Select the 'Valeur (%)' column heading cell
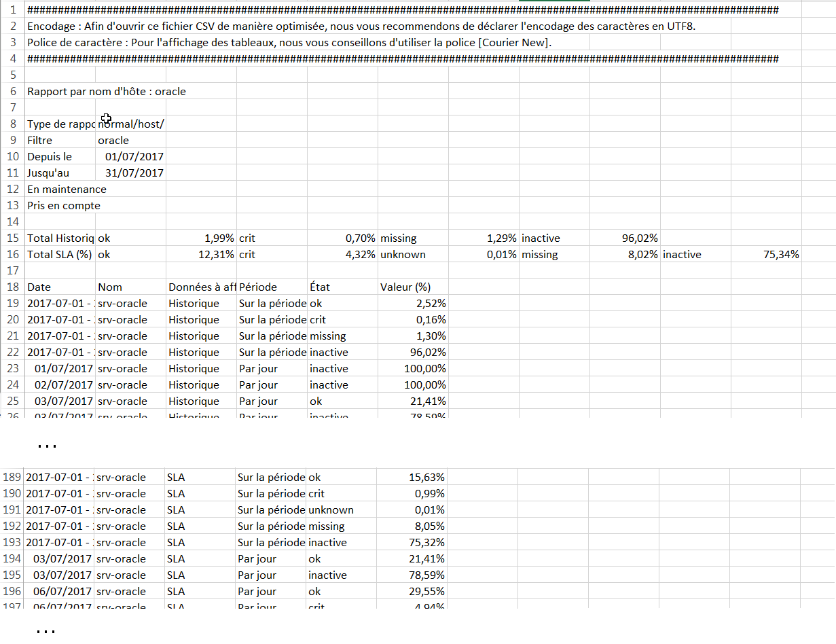This screenshot has width=836, height=644. click(412, 287)
